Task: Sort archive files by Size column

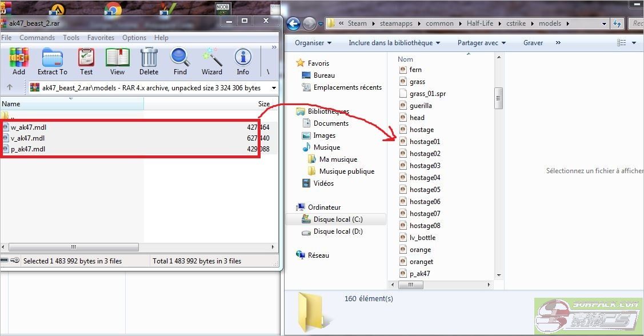Action: coord(263,104)
